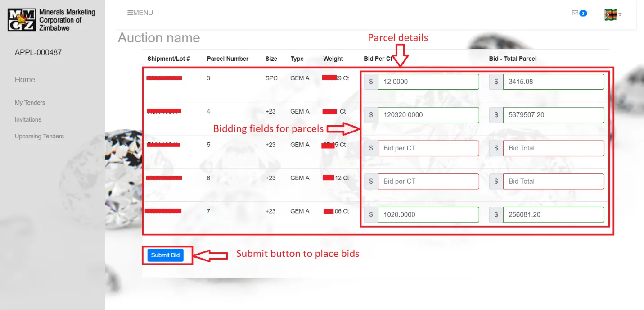This screenshot has width=644, height=310.
Task: Open the mail notifications envelope icon
Action: [575, 13]
